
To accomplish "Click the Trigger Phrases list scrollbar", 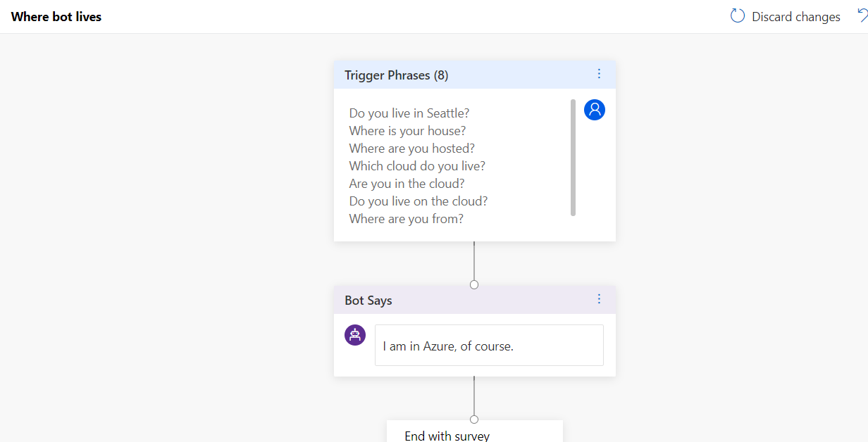I will point(573,157).
